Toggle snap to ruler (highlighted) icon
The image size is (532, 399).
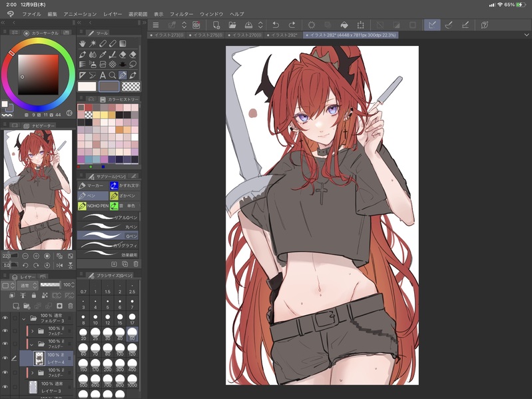tap(432, 25)
